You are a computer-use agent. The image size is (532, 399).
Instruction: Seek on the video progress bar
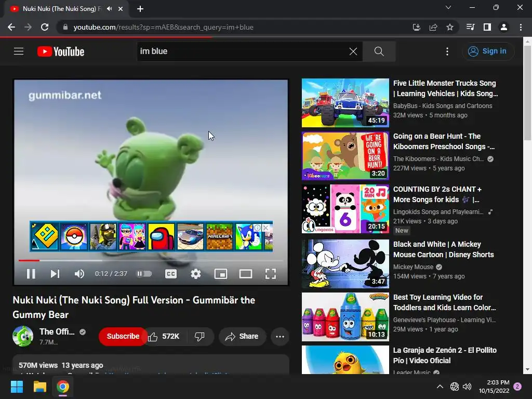151,261
